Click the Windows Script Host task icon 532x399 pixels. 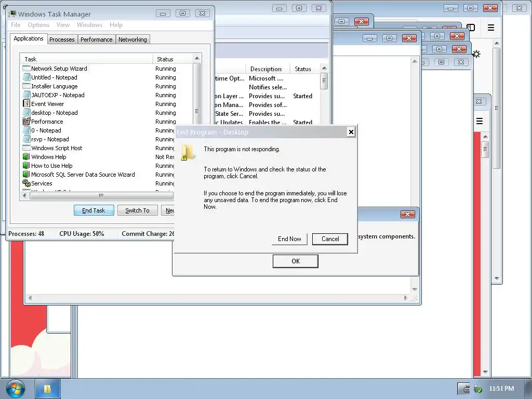coord(26,148)
